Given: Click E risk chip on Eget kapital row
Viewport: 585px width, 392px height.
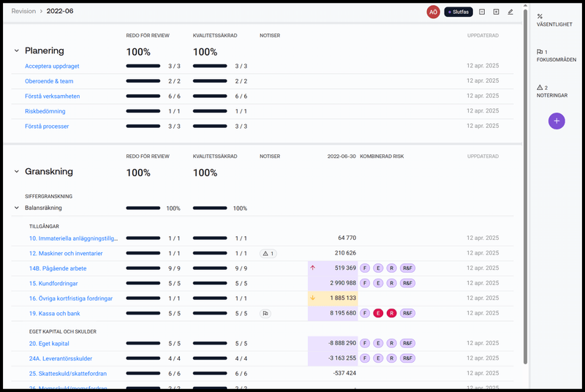Looking at the screenshot, I should [x=378, y=343].
